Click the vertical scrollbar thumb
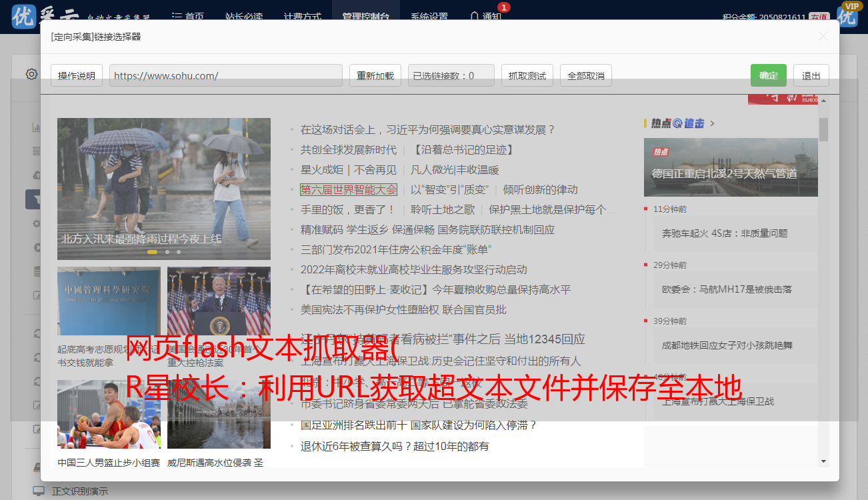 click(x=823, y=129)
